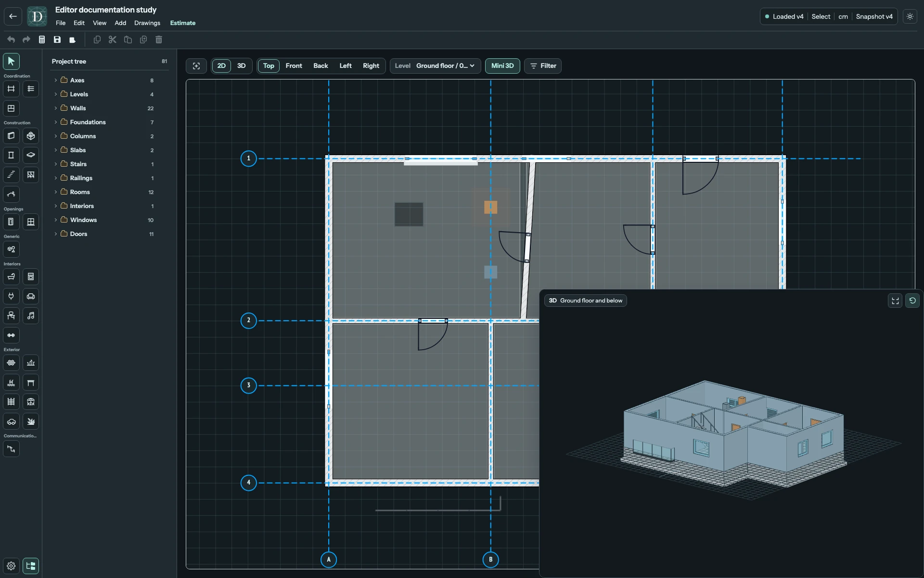The image size is (924, 578).
Task: Select the slab tool icon
Action: pyautogui.click(x=31, y=155)
